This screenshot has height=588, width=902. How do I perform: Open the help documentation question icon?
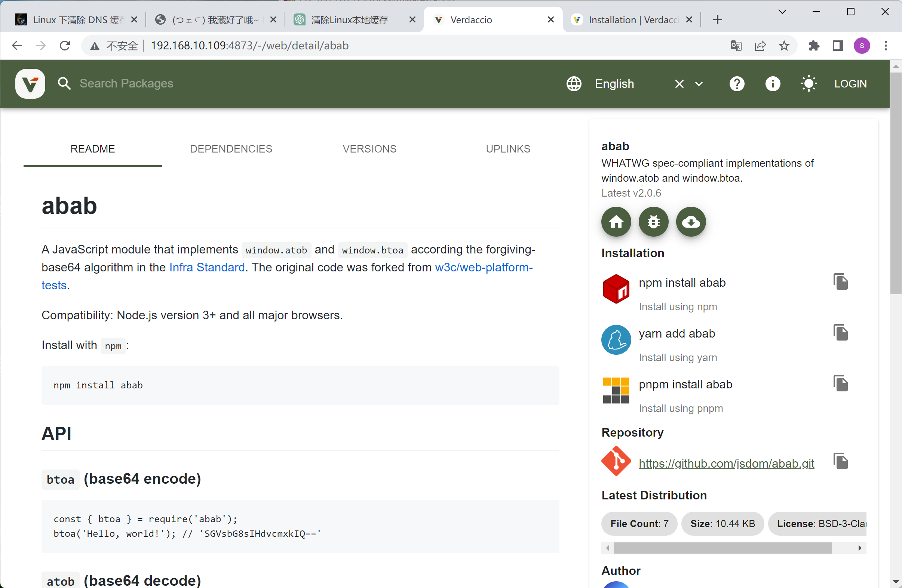point(737,84)
